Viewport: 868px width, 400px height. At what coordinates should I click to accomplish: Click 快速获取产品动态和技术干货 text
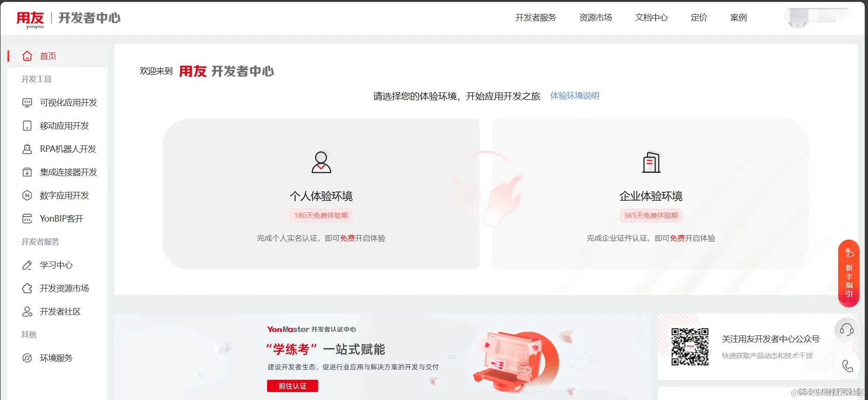(x=767, y=356)
